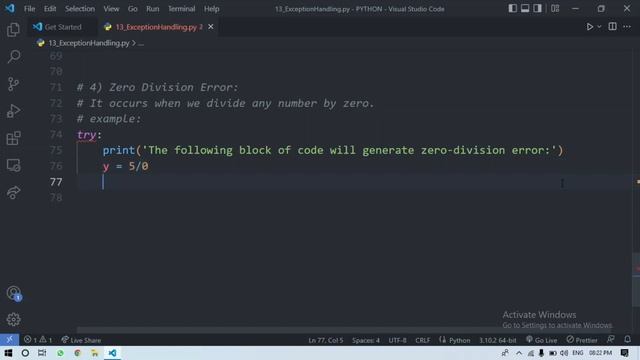Open the File menu
This screenshot has width=640, height=360.
point(29,9)
